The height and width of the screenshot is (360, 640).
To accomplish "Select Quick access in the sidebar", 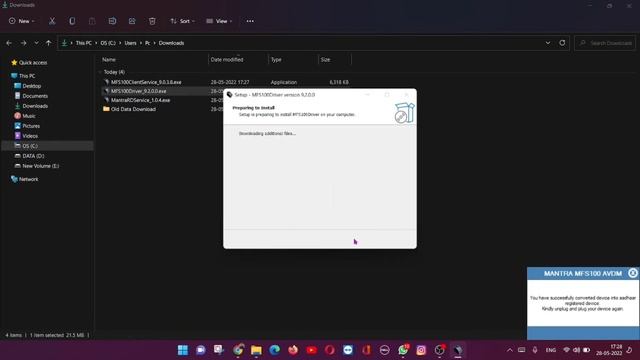I will (33, 63).
